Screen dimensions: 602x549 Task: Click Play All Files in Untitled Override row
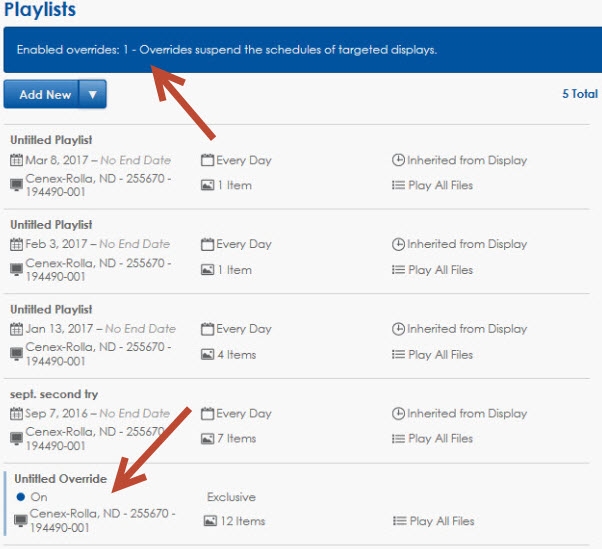441,521
